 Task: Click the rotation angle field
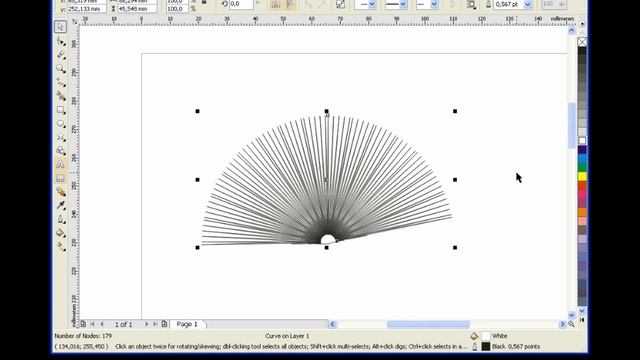point(241,4)
